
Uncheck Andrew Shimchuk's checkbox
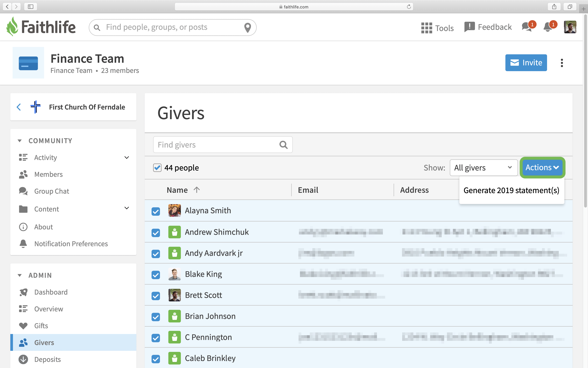click(x=156, y=233)
